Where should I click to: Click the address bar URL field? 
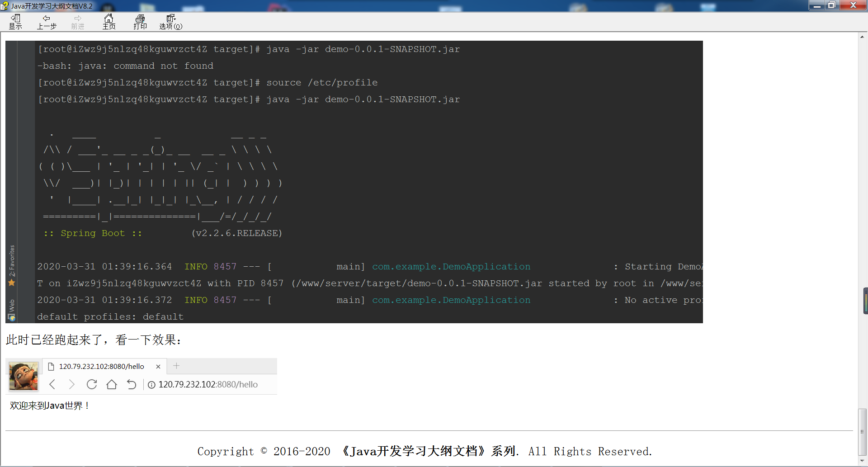click(208, 384)
